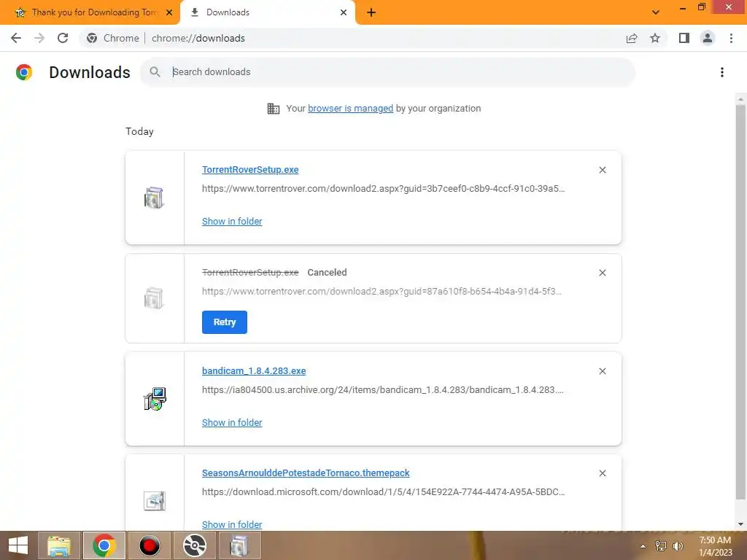
Task: Open the Chrome profile avatar
Action: [x=708, y=38]
